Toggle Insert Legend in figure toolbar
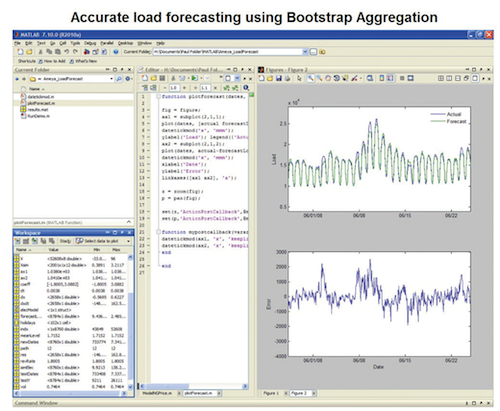The width and height of the screenshot is (500, 411). [390, 78]
